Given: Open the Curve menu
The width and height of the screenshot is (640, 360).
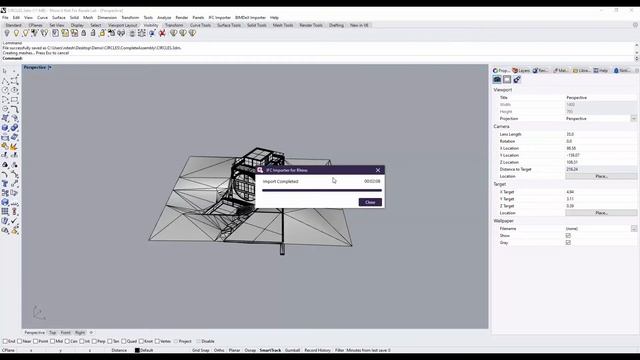Looking at the screenshot, I should 42,18.
